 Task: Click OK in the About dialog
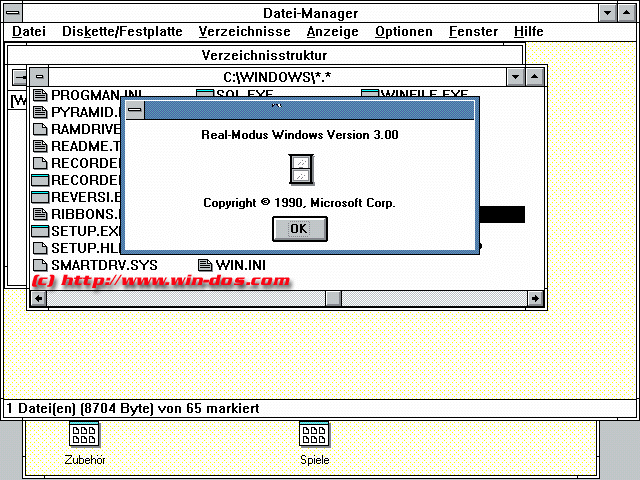299,229
